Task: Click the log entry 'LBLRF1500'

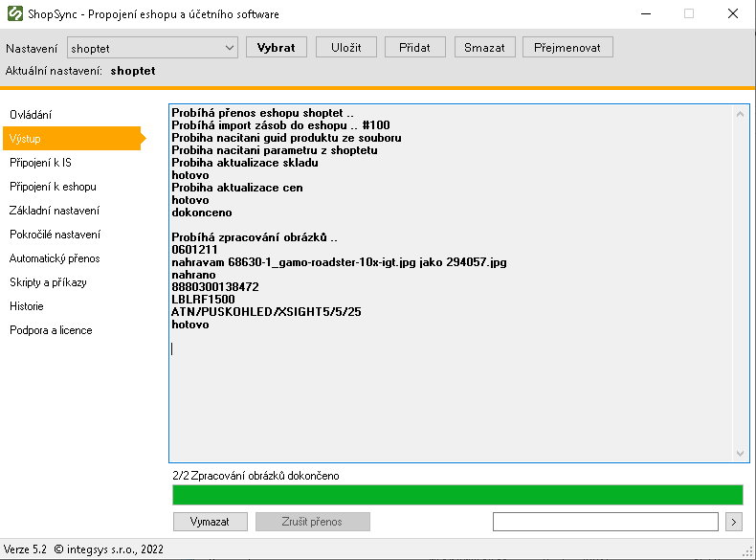Action: point(203,300)
